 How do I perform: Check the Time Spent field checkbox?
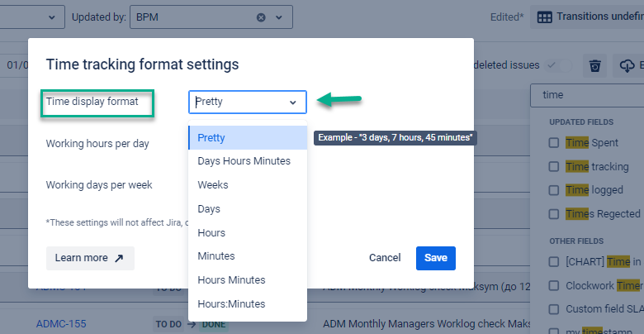554,143
